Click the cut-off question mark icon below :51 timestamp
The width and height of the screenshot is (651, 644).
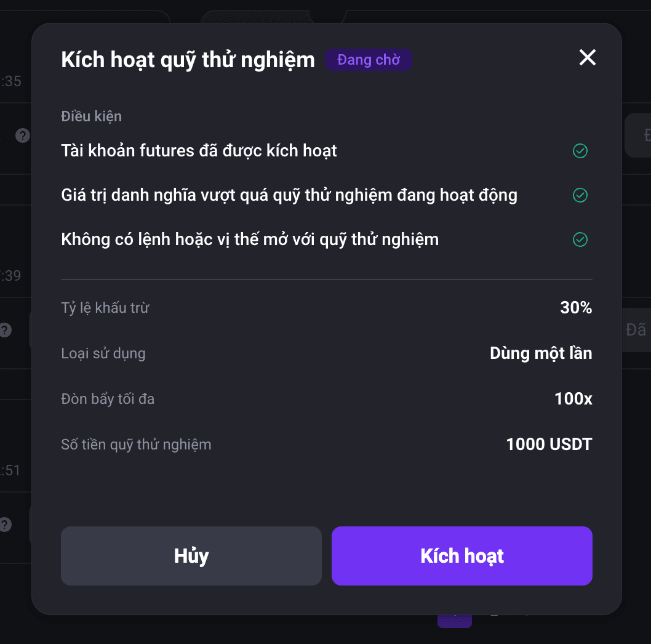pyautogui.click(x=5, y=525)
